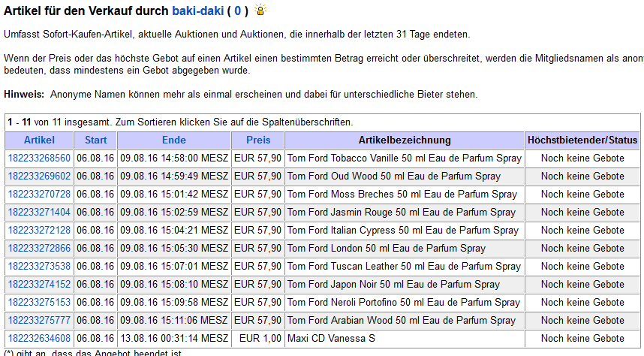This screenshot has width=644, height=356.
Task: Click the page heading 'Artikel für den Verkauf durch'
Action: tap(86, 11)
